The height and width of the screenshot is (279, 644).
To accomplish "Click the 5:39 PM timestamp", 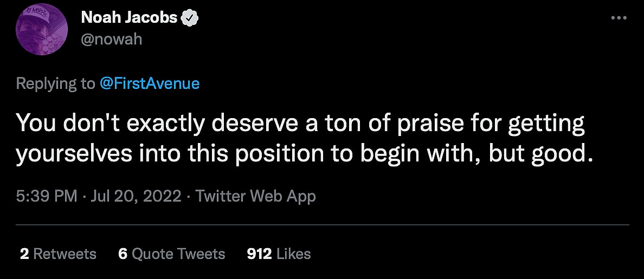I will pyautogui.click(x=47, y=196).
